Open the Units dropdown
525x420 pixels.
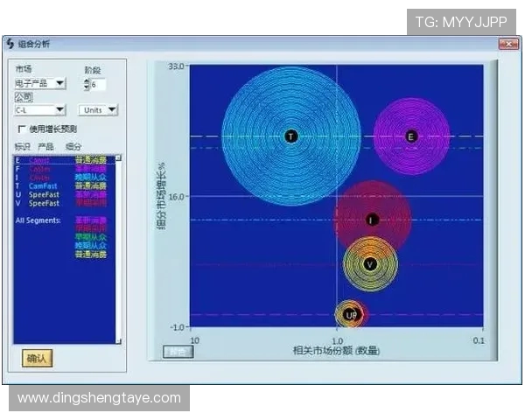99,109
